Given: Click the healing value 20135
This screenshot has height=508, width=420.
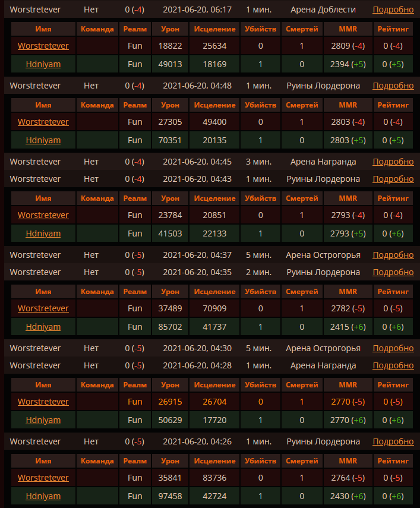Looking at the screenshot, I should pyautogui.click(x=214, y=141).
